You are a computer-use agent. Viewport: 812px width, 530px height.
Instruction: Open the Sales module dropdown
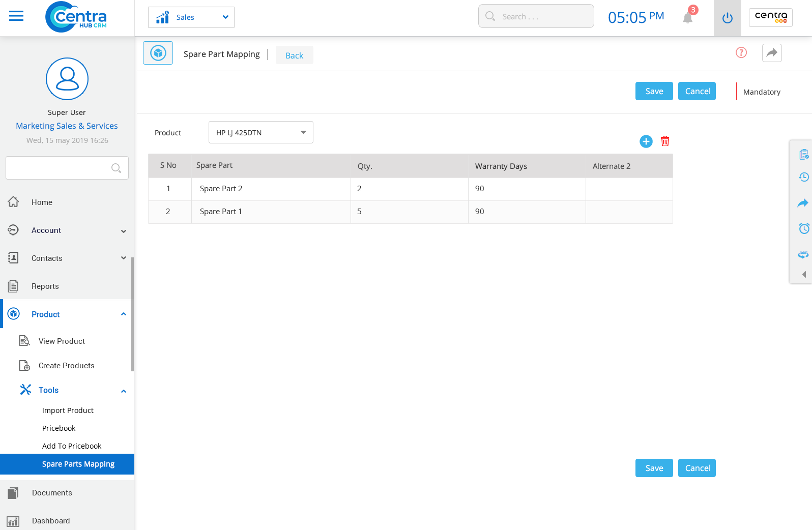(x=191, y=17)
